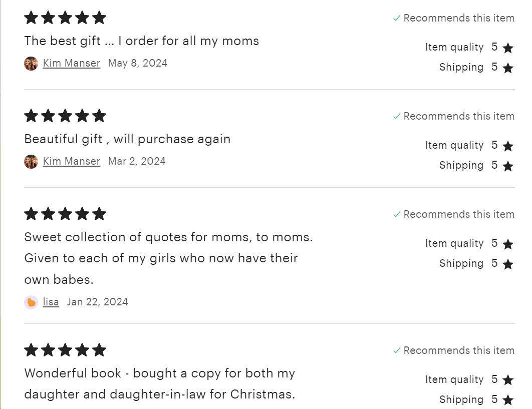The image size is (532, 409).
Task: Click the Item quality star in first review
Action: pos(508,48)
